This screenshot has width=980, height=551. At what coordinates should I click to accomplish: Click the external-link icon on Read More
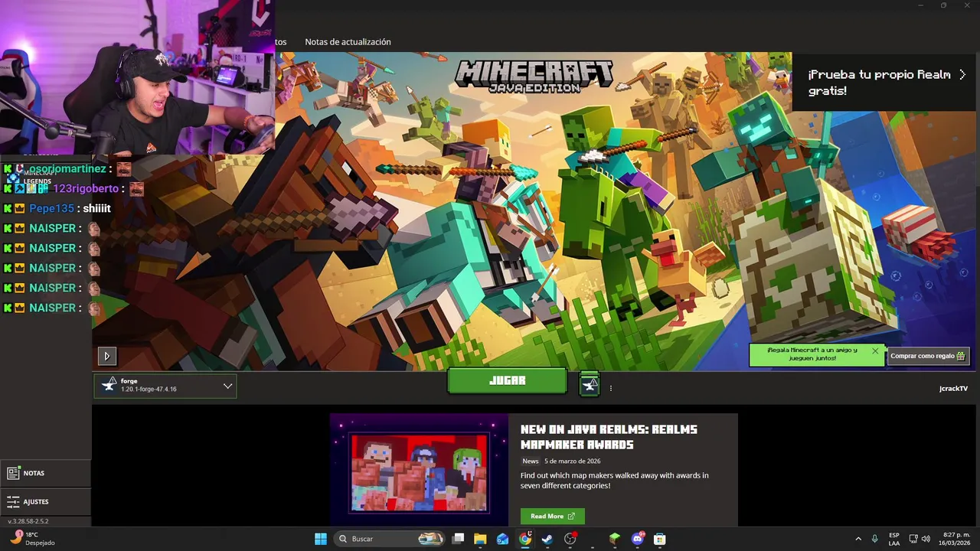tap(571, 517)
